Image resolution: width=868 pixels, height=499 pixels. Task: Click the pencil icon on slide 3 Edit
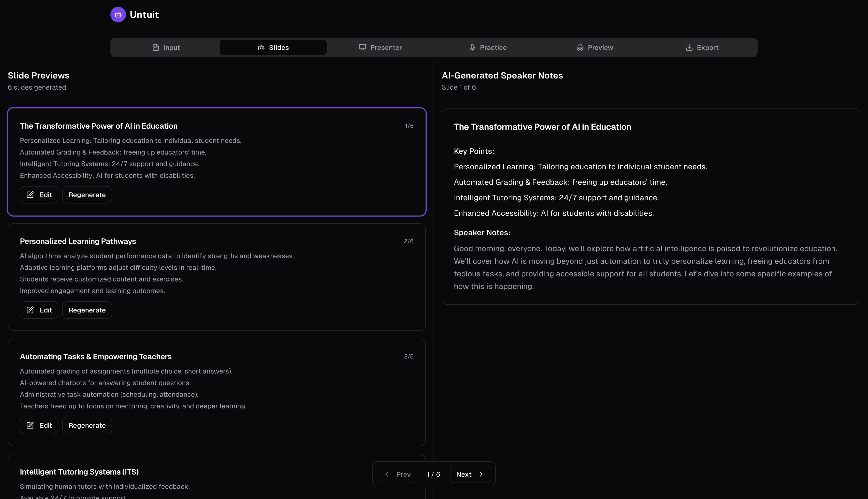coord(30,425)
